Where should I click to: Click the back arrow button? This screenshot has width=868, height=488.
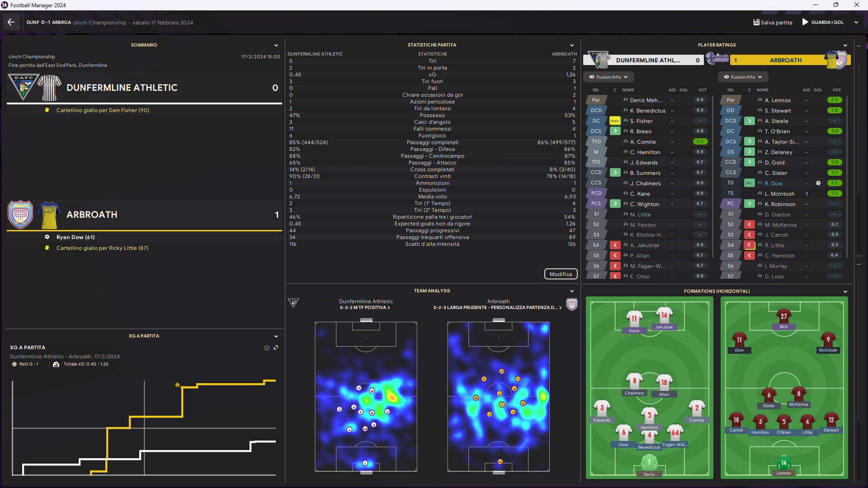(x=11, y=22)
